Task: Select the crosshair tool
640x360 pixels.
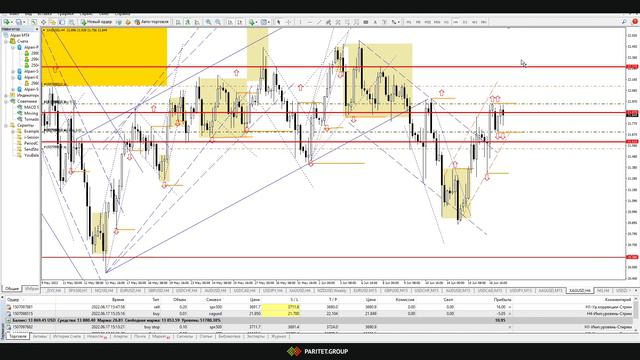Action: 288,22
